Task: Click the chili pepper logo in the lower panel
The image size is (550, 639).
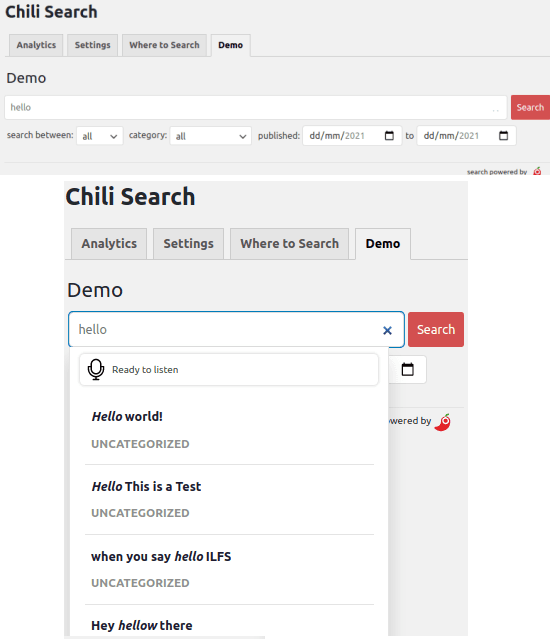Action: [x=443, y=422]
